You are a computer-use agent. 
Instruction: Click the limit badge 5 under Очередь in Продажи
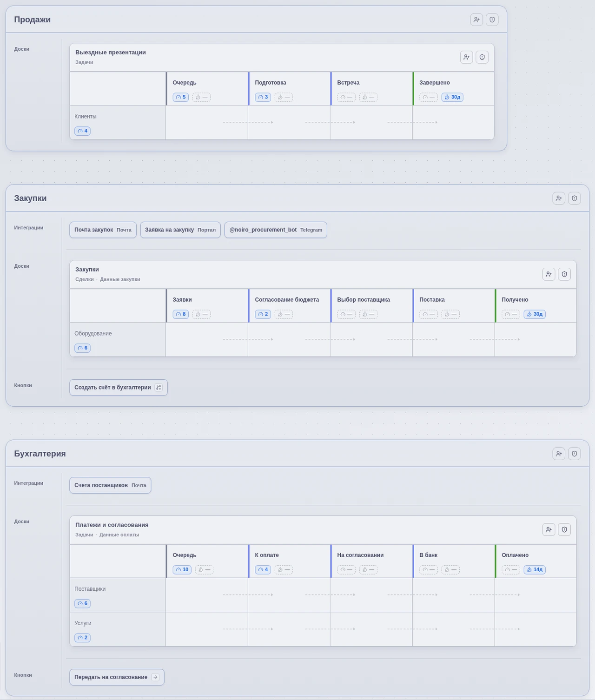tap(181, 97)
